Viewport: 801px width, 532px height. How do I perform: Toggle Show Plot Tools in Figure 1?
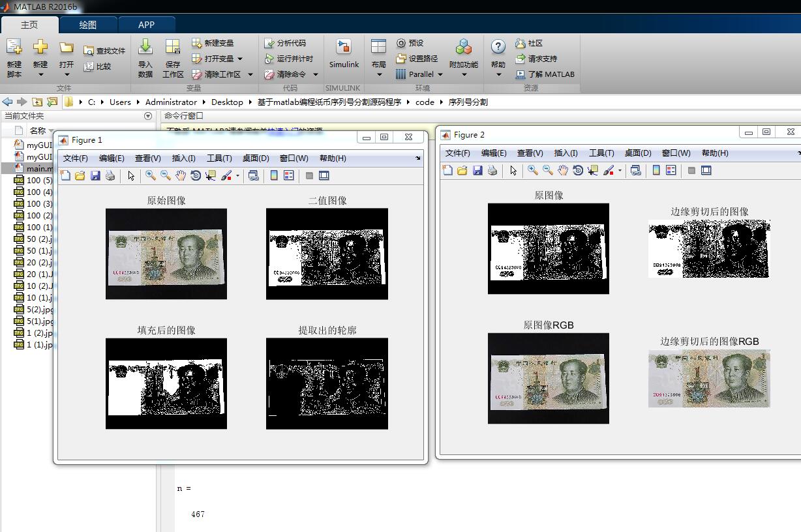324,175
